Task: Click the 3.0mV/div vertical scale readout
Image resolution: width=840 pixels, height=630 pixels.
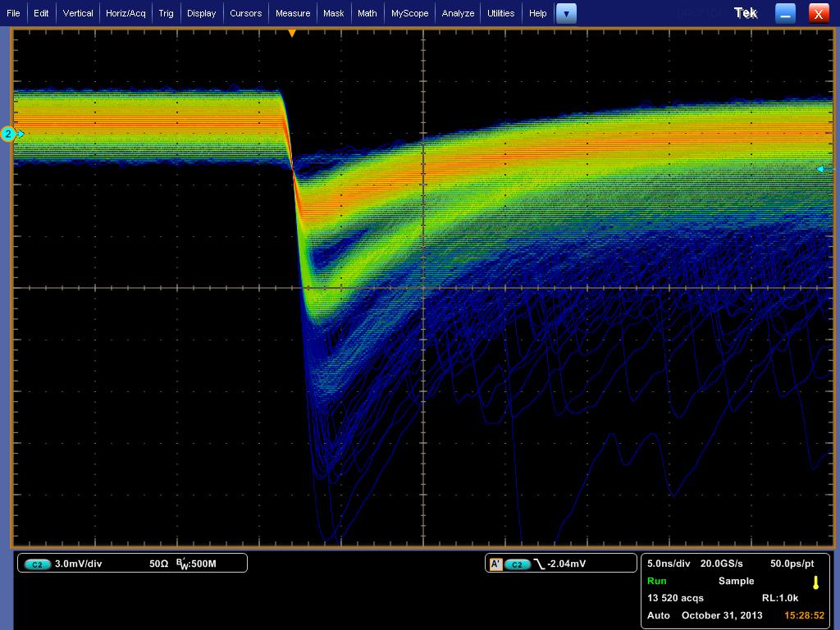Action: pos(78,564)
